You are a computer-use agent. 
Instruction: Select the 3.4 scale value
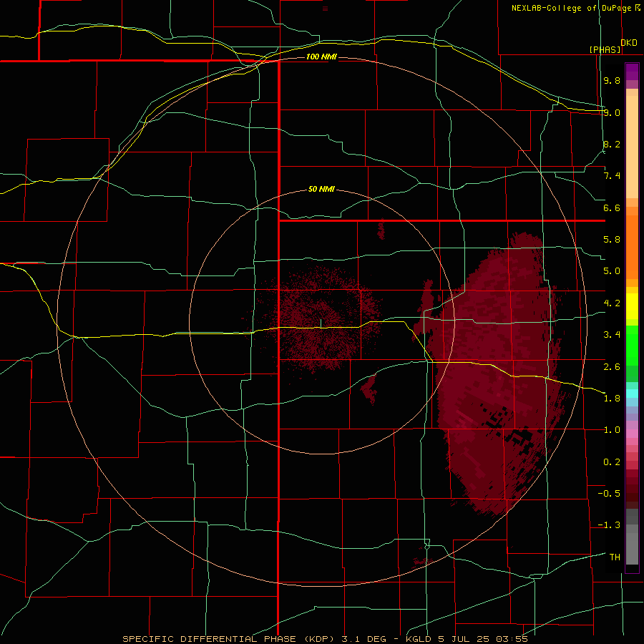612,335
